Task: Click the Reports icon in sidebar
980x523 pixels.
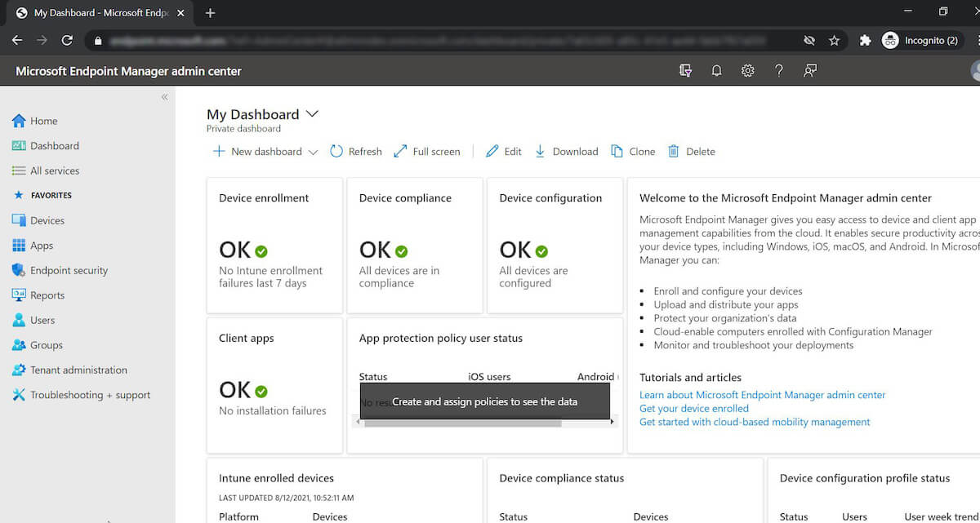Action: [x=19, y=295]
